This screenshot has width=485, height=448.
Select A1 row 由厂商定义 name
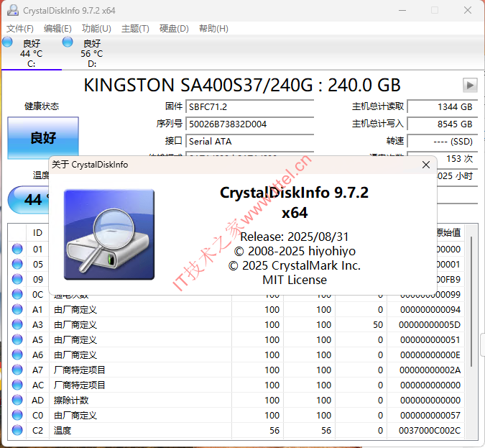tap(75, 310)
